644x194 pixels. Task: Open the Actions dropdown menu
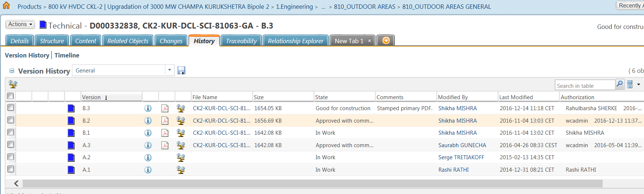click(20, 24)
